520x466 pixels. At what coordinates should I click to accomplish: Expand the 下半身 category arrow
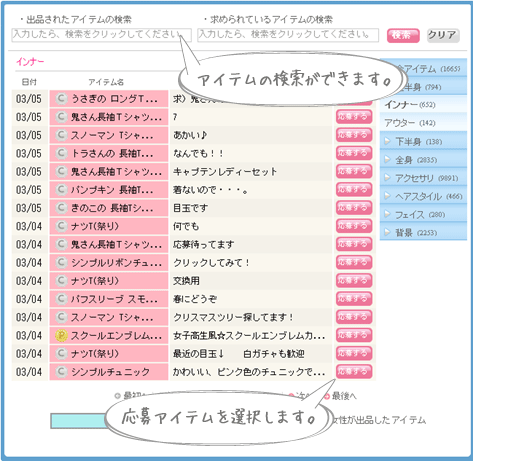click(387, 141)
